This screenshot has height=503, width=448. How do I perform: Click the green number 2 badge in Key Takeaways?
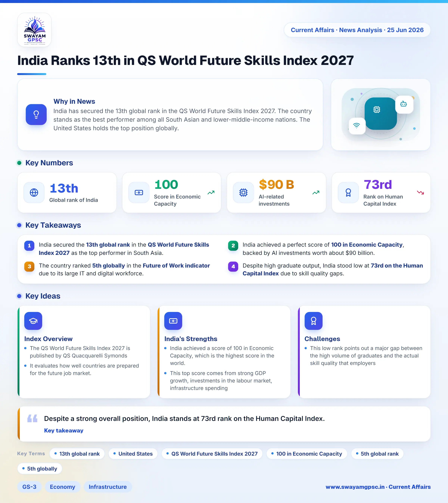point(233,245)
